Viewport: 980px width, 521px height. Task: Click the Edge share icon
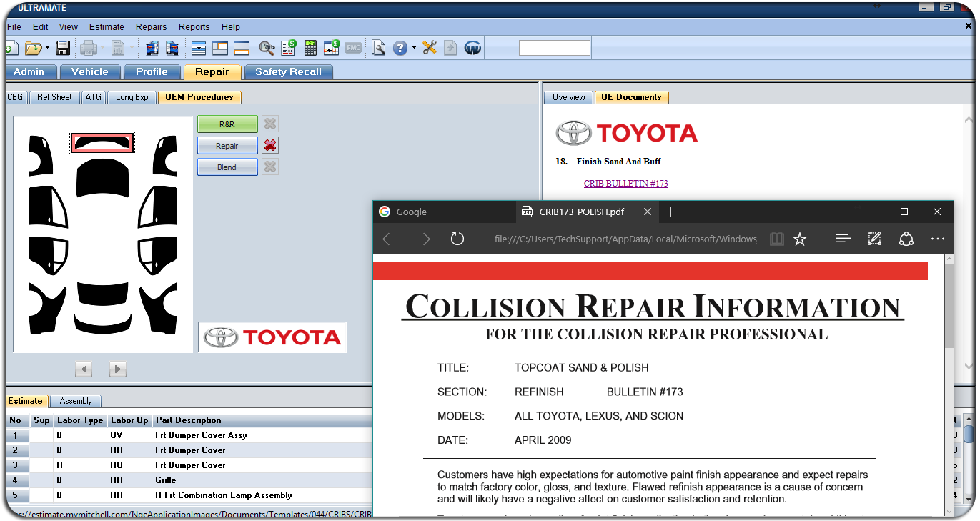(906, 239)
